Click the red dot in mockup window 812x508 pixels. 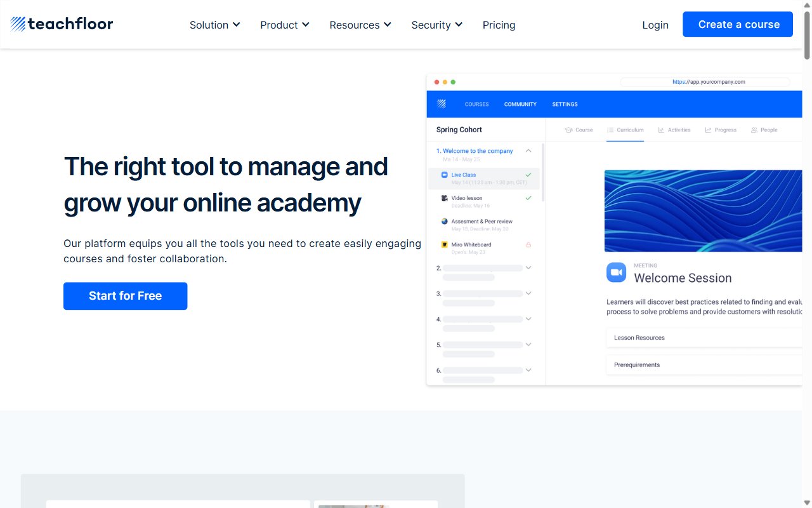point(436,82)
